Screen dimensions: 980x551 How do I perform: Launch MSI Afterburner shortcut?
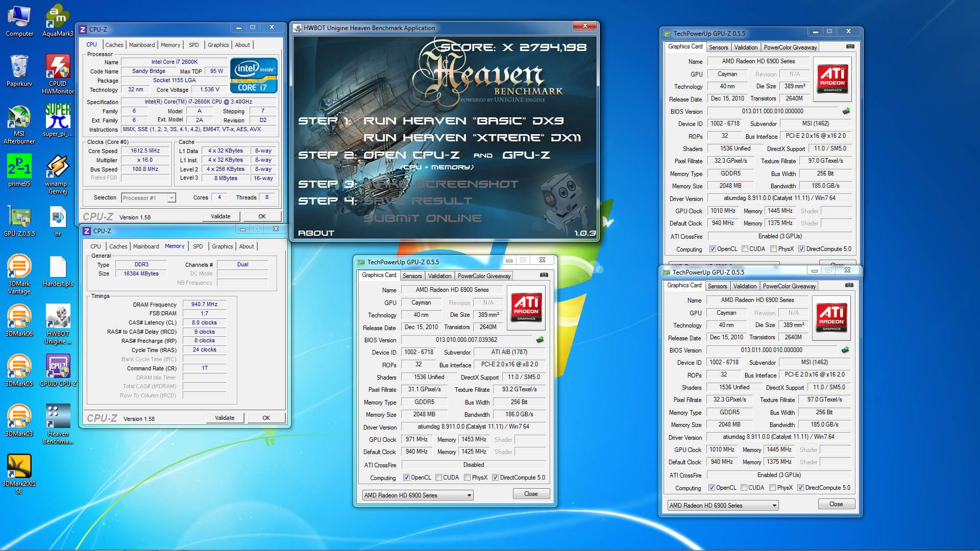point(19,125)
